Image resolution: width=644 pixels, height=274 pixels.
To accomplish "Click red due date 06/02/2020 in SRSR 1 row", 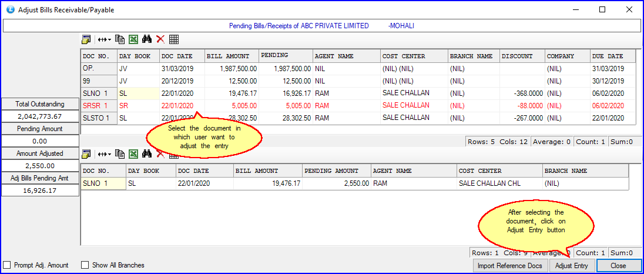I will tap(613, 106).
